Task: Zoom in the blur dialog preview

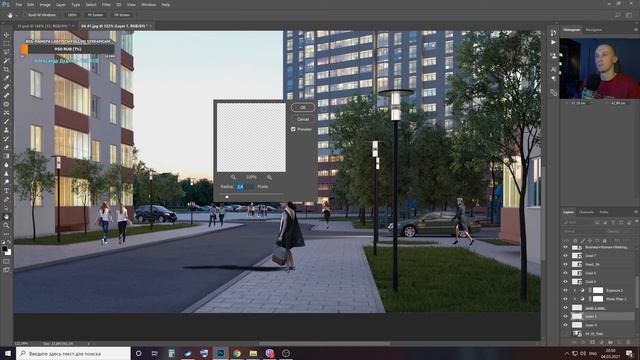Action: tap(269, 177)
